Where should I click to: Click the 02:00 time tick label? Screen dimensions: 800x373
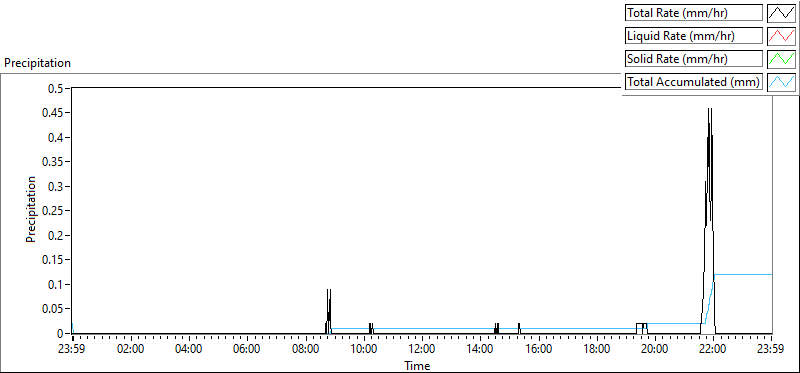(x=131, y=350)
